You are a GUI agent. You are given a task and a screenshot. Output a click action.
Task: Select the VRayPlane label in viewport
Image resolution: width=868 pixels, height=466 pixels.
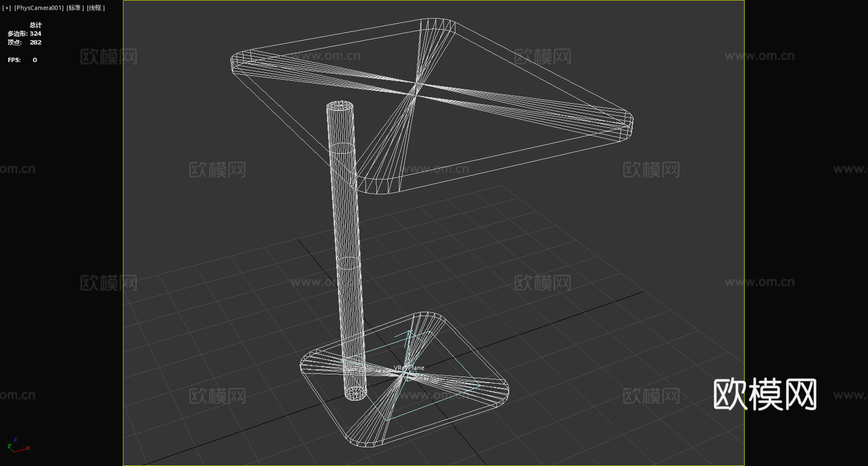(x=409, y=368)
